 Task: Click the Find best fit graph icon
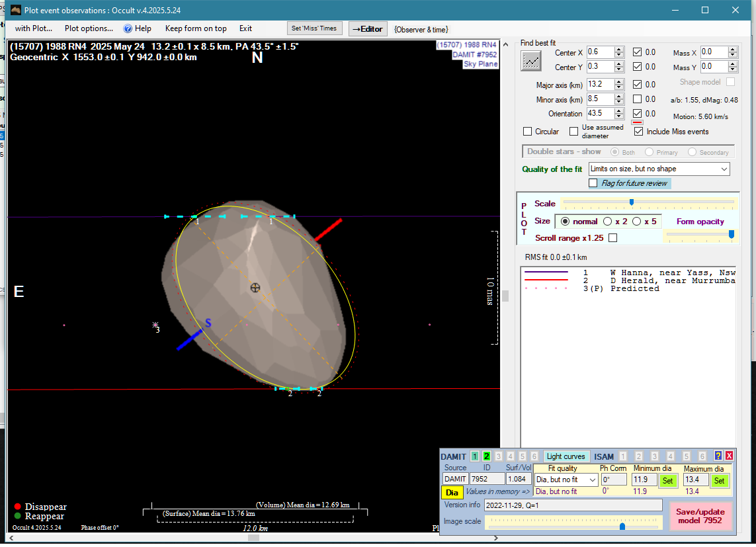coord(530,61)
